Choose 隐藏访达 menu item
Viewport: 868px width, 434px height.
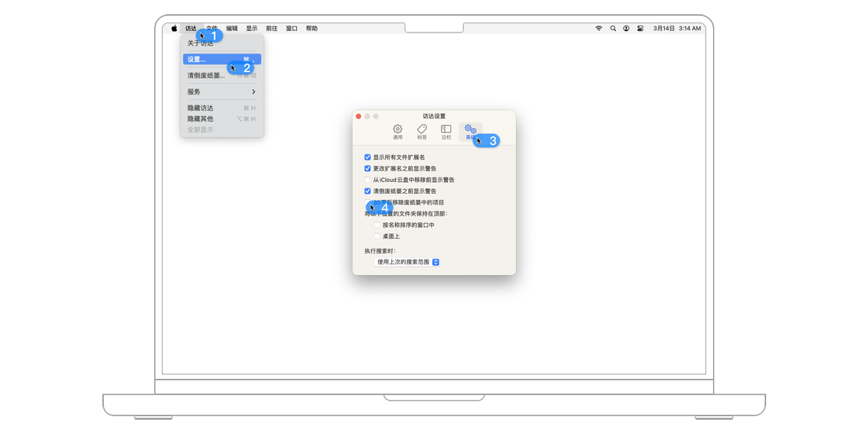(222, 108)
